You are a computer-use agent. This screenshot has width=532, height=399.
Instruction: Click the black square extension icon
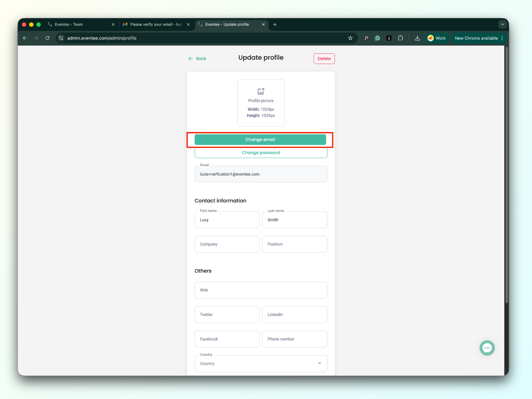[x=389, y=38]
